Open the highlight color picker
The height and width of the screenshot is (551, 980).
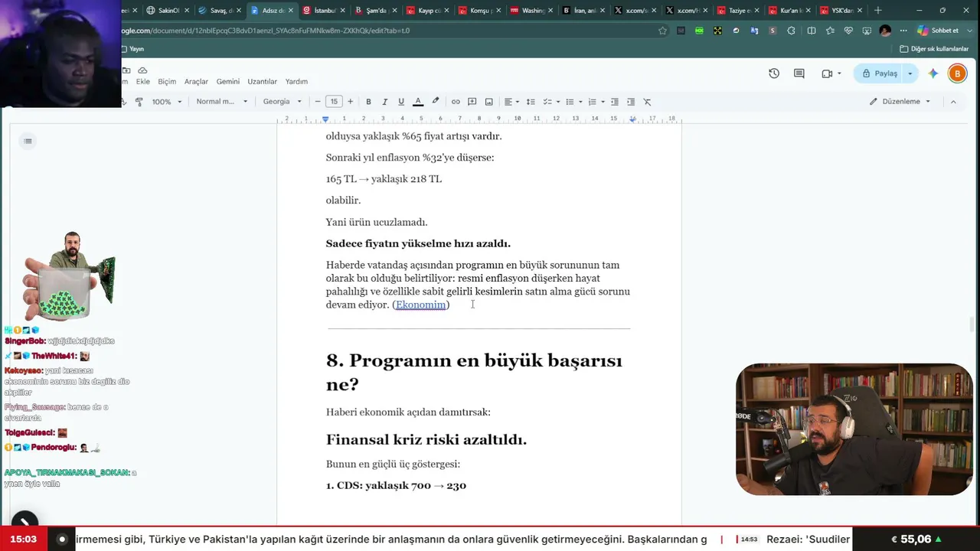[435, 102]
